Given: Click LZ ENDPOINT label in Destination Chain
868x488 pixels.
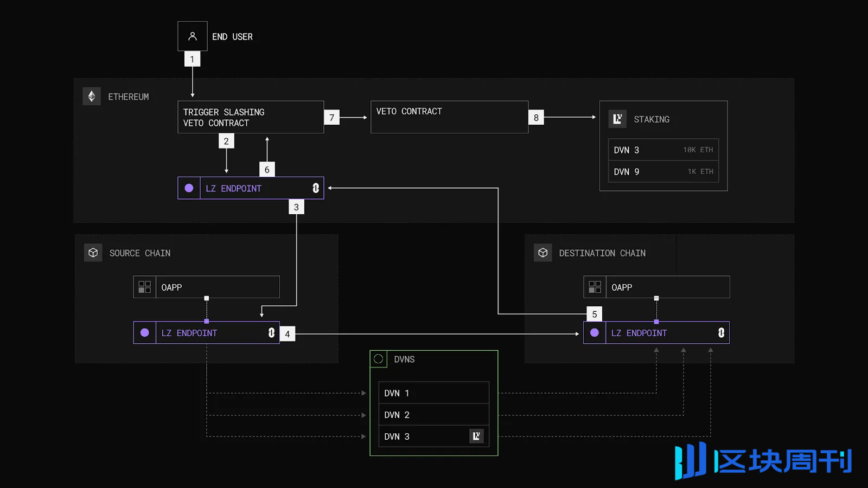Looking at the screenshot, I should (x=639, y=333).
